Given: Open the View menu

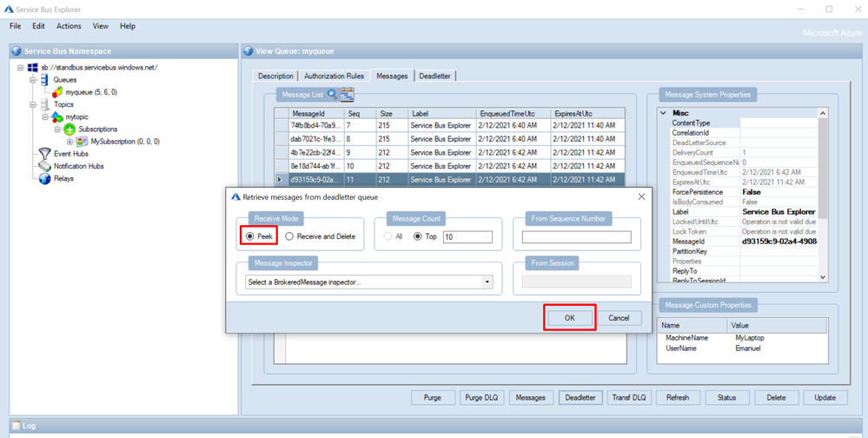Looking at the screenshot, I should (100, 26).
